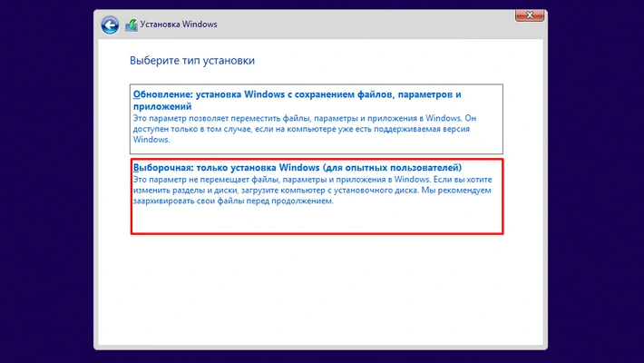
Task: Choose the Обновление upgrade installation option
Action: pyautogui.click(x=317, y=119)
